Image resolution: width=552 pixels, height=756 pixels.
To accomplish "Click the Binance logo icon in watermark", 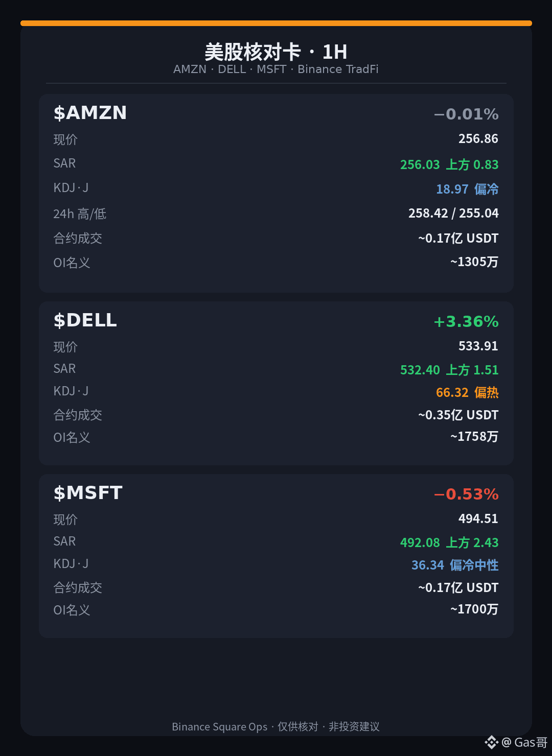I will pyautogui.click(x=491, y=742).
